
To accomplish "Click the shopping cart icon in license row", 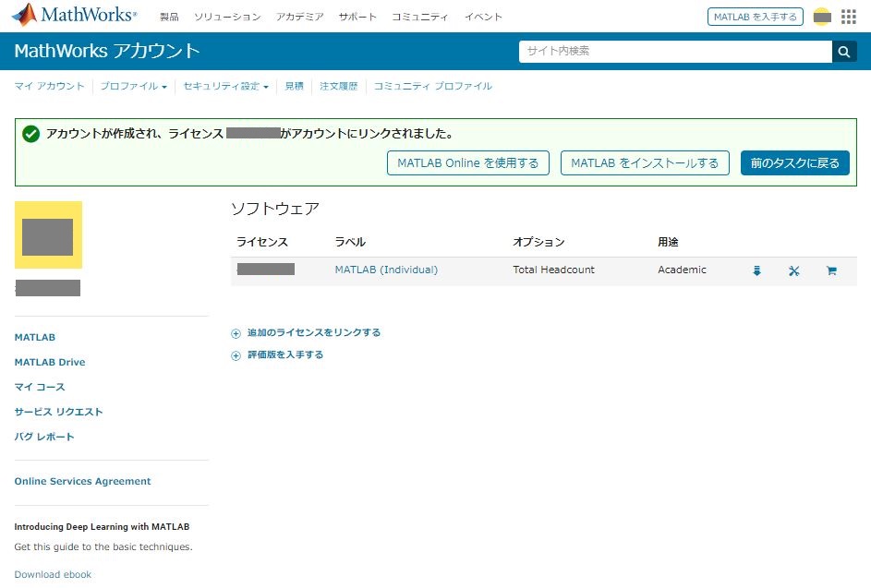I will click(831, 270).
